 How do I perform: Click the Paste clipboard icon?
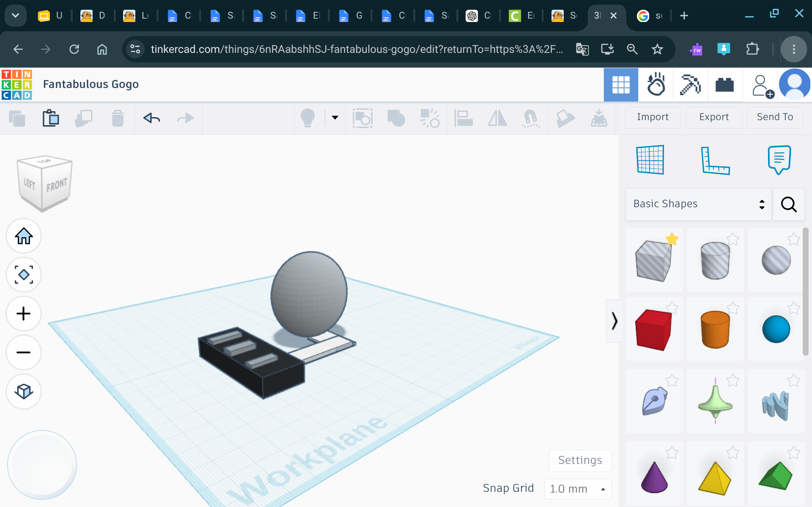coord(50,118)
